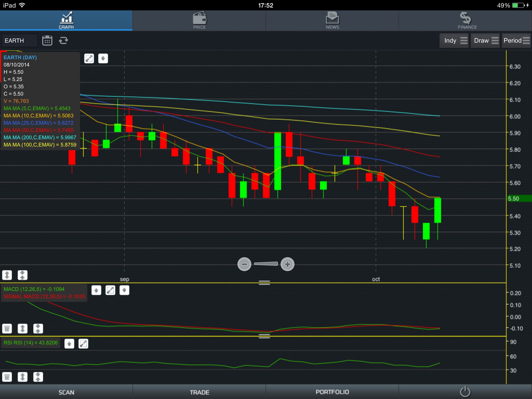Tap the oct month label on axis
The image size is (532, 399).
click(x=376, y=279)
